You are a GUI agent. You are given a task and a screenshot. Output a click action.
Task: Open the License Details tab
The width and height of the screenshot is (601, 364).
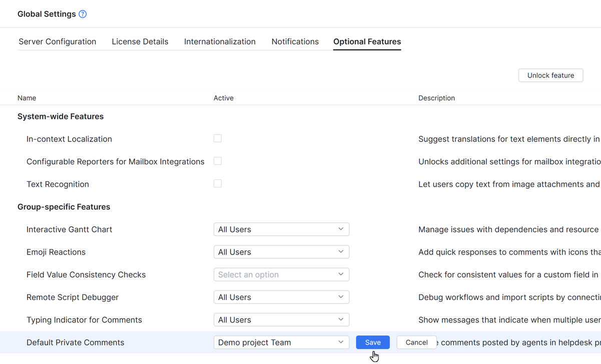pos(140,41)
